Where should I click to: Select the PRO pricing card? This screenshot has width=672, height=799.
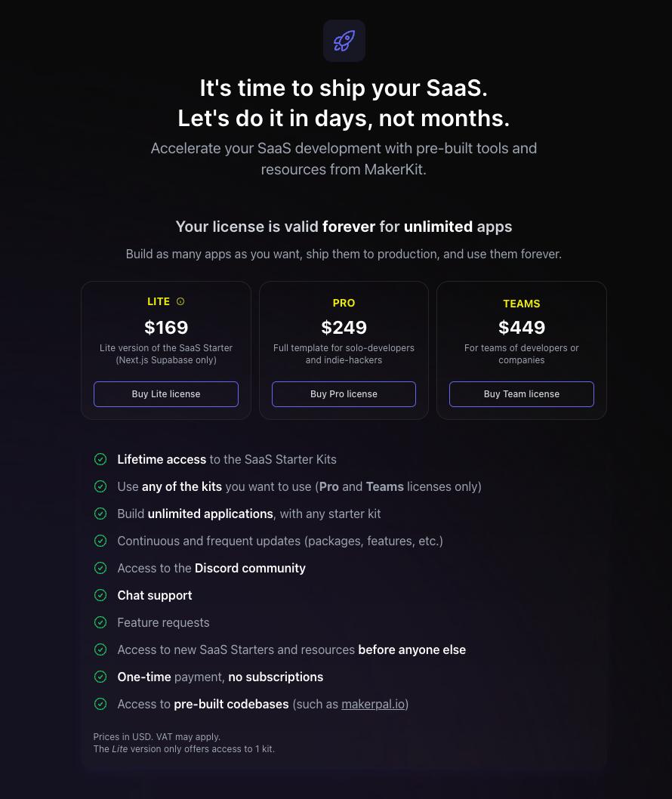(344, 350)
